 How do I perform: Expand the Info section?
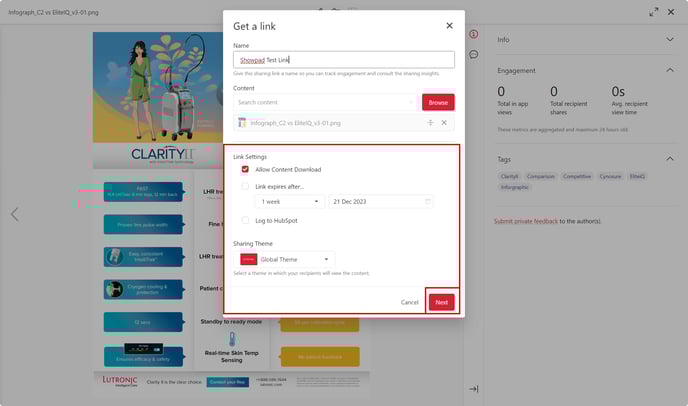[x=669, y=39]
